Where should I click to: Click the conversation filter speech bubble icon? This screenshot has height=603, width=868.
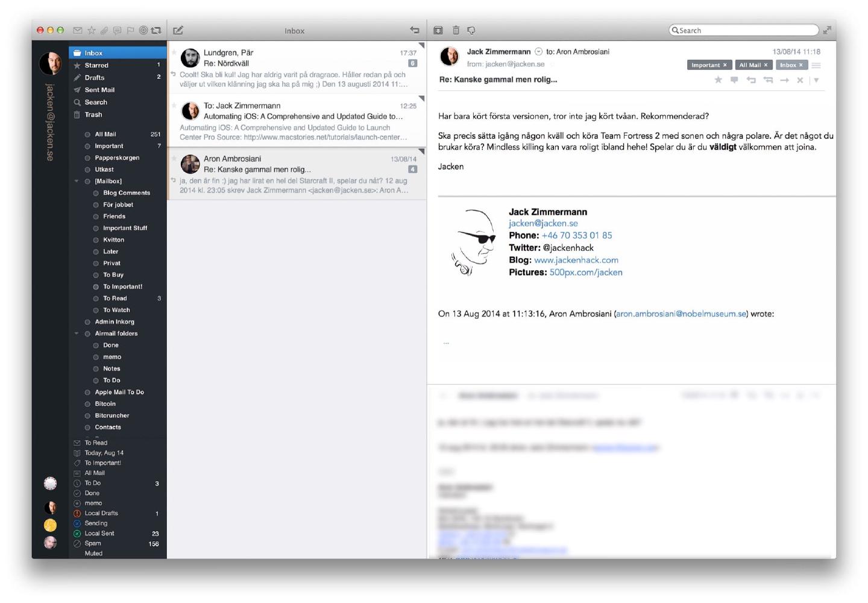coord(117,30)
